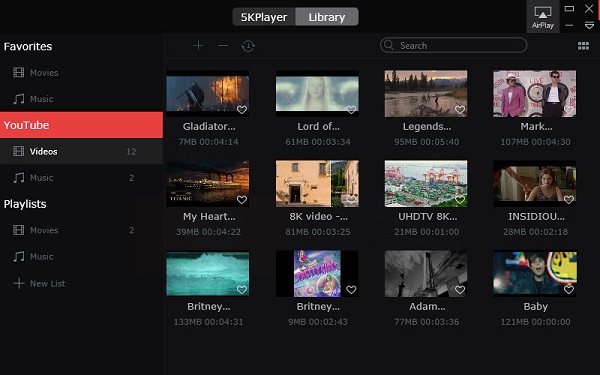Click the minus remove-media icon in toolbar
The height and width of the screenshot is (375, 600).
[223, 46]
